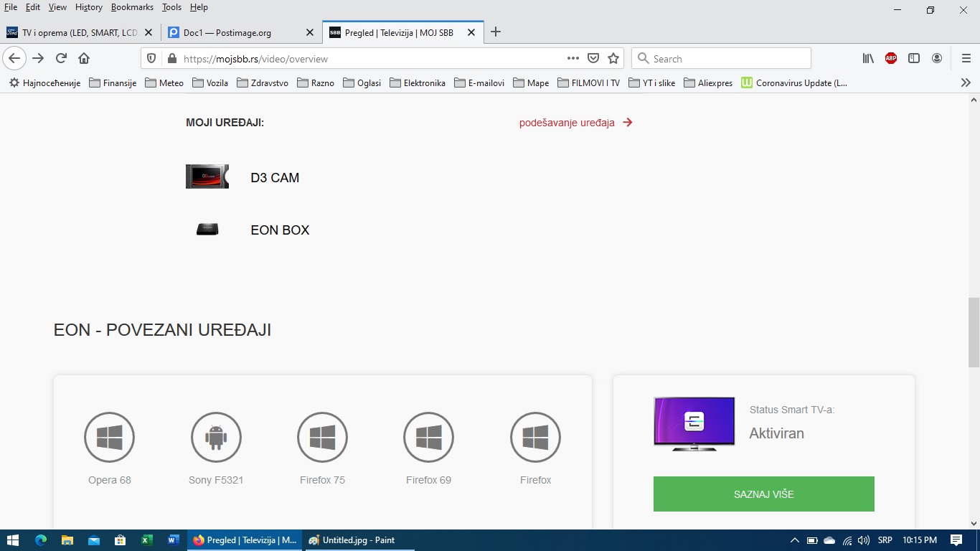The image size is (980, 551).
Task: Click the Opera 68 device icon
Action: (x=110, y=437)
